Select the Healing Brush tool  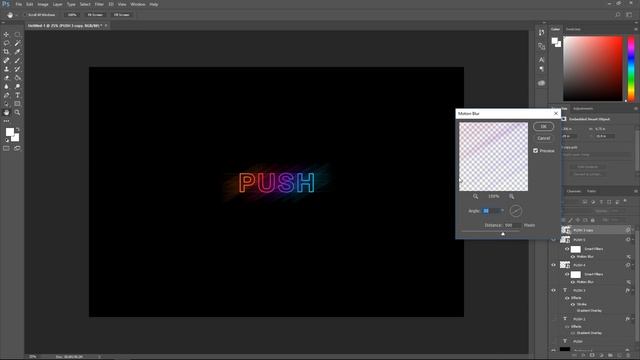click(6, 60)
